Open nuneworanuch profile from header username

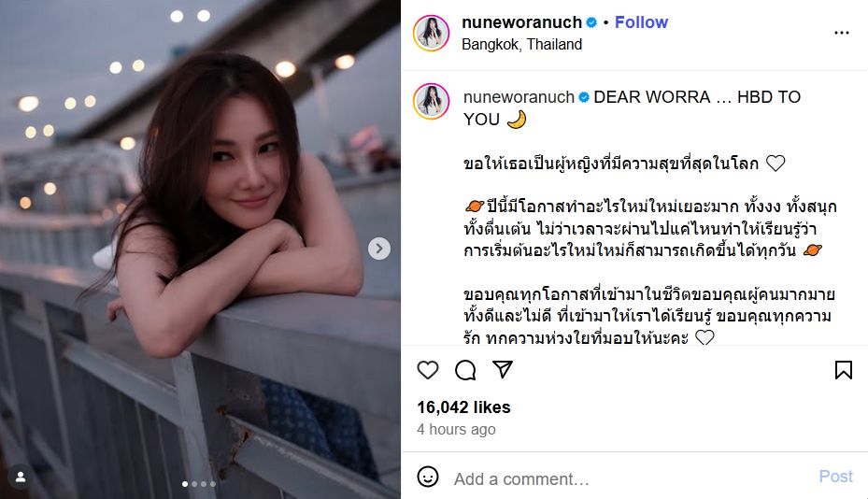coord(521,22)
